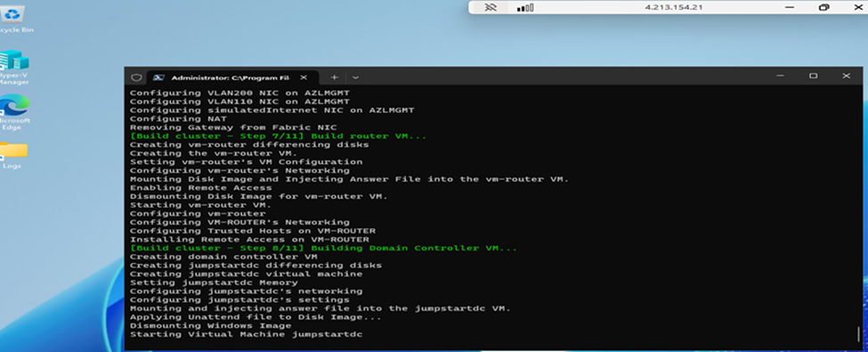Screen dimensions: 868x352
Task: Close the Administrator terminal tab
Action: (304, 78)
